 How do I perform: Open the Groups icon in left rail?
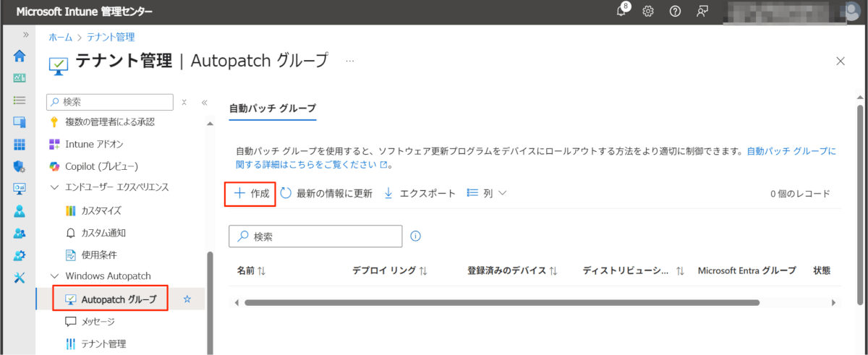[x=20, y=234]
